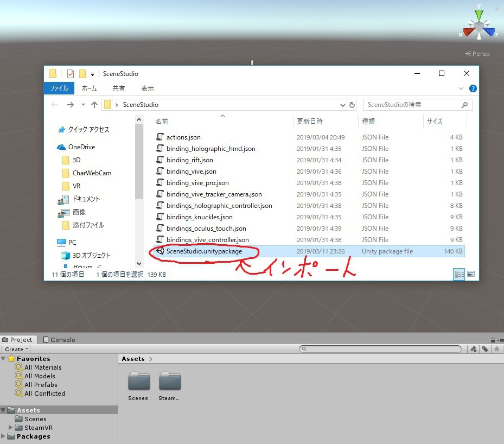Open the 共有 ribbon tab
This screenshot has width=504, height=444.
[119, 88]
